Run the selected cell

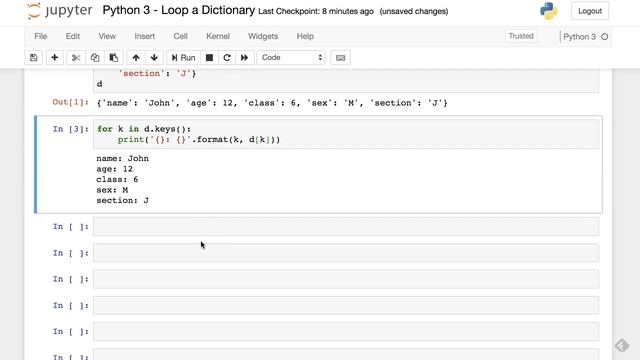[x=183, y=58]
